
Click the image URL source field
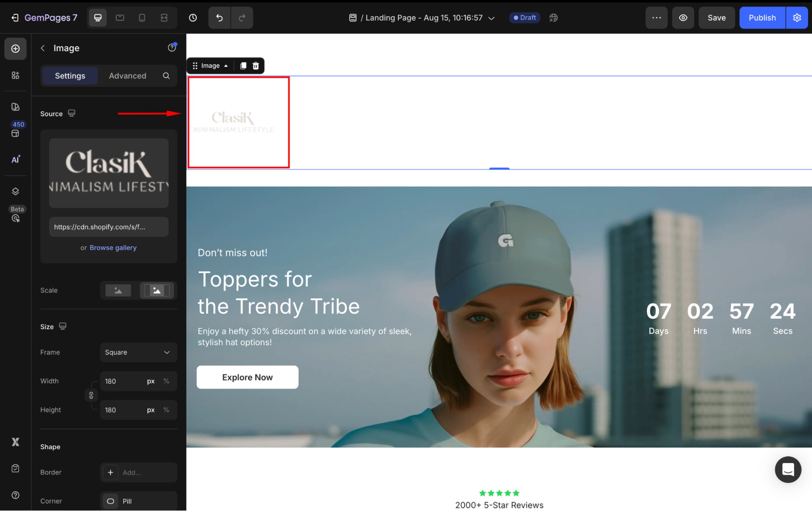click(x=108, y=227)
